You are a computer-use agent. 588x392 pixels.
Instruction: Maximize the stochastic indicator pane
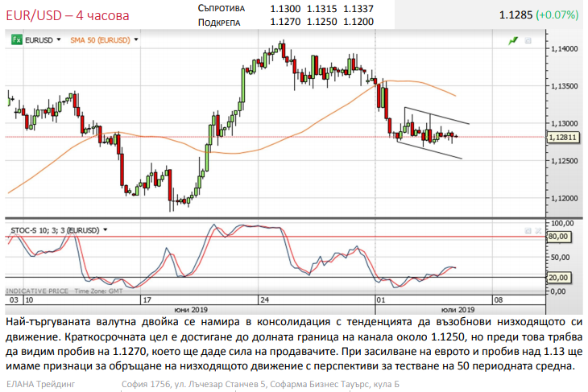(528, 230)
